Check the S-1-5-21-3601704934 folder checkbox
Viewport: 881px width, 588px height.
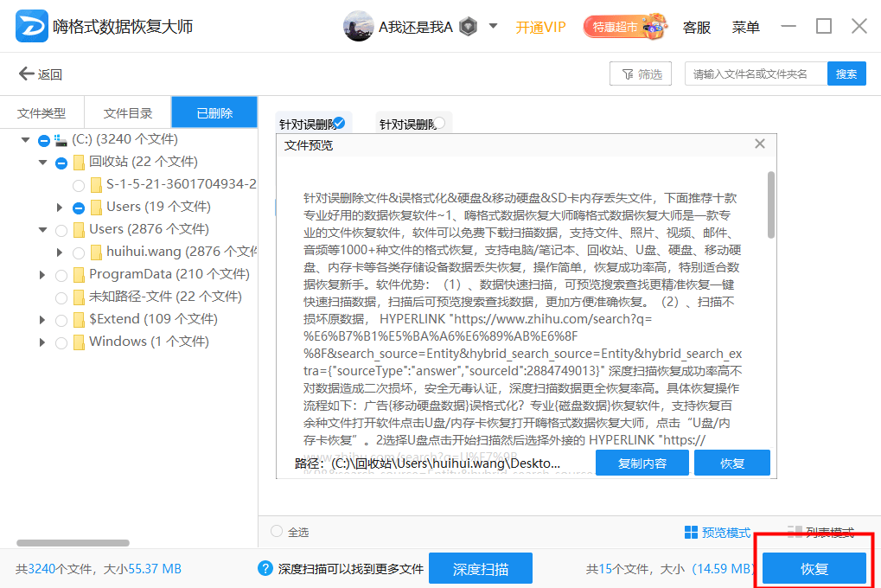(79, 186)
